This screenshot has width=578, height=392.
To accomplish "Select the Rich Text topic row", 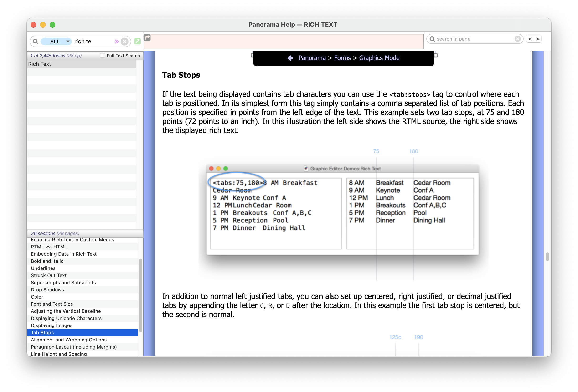I will pos(81,64).
